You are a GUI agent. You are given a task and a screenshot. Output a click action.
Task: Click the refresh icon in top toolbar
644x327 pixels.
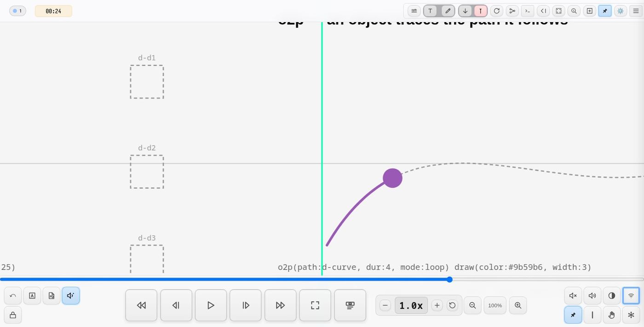click(x=496, y=11)
